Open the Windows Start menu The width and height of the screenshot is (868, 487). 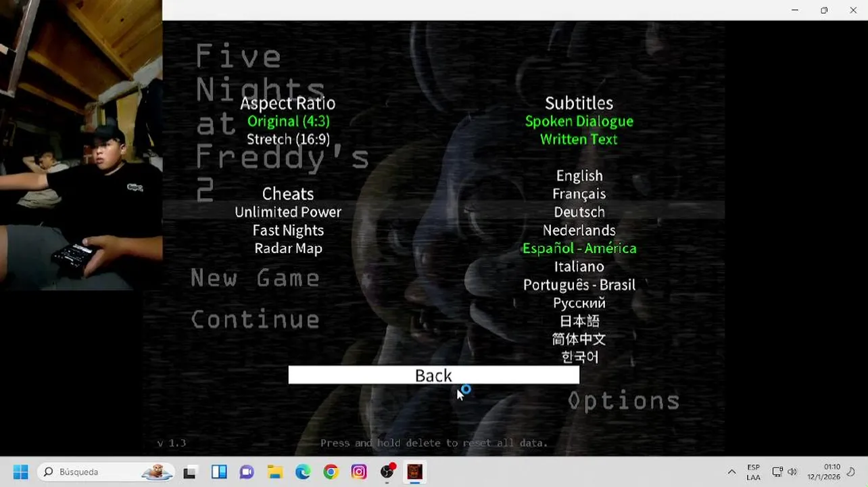21,471
